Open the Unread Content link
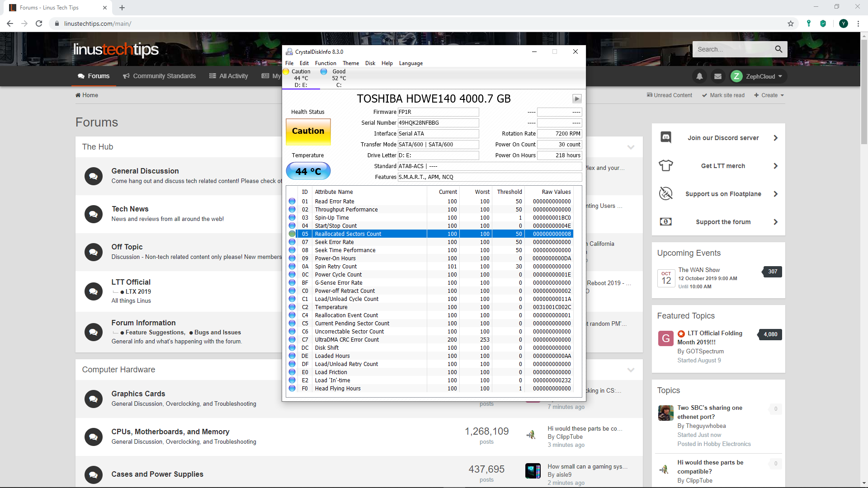Viewport: 868px width, 488px height. pos(670,95)
